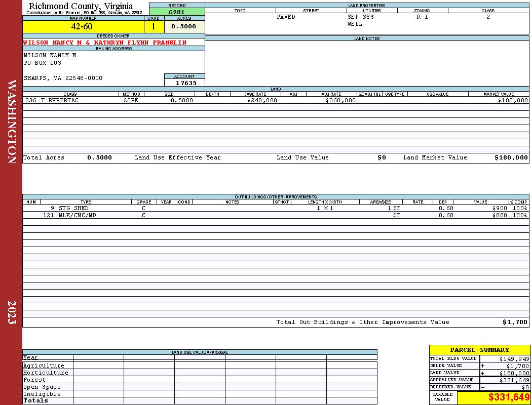The width and height of the screenshot is (532, 405).
Task: Click the Agriculture row label
Action: tap(44, 366)
